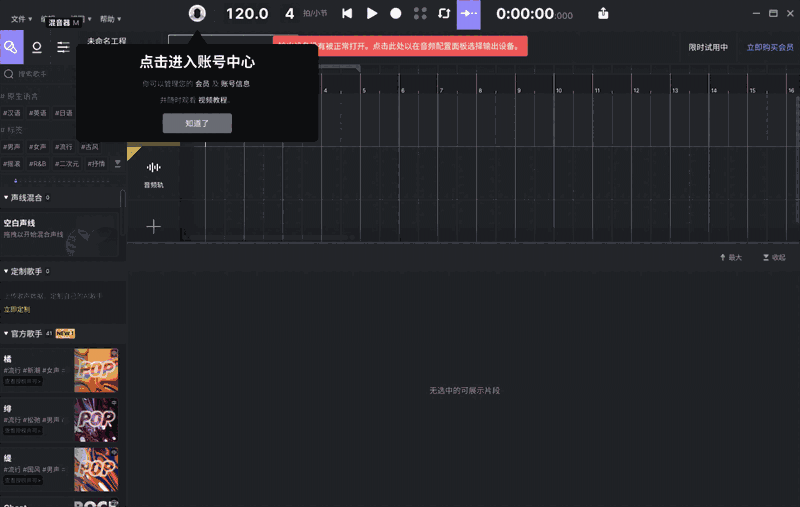Open the 帮助 menu
Screen dimensions: 800x507
pos(110,19)
